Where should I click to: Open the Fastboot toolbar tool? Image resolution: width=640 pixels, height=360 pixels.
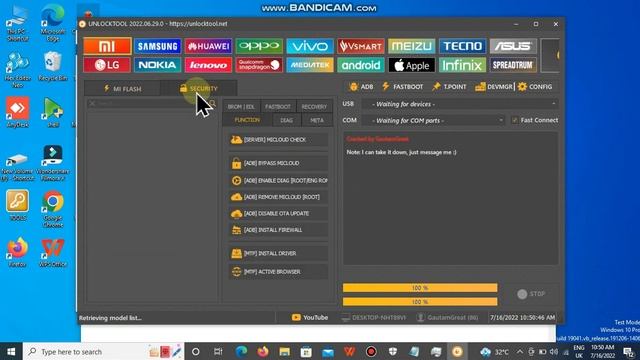pyautogui.click(x=402, y=87)
